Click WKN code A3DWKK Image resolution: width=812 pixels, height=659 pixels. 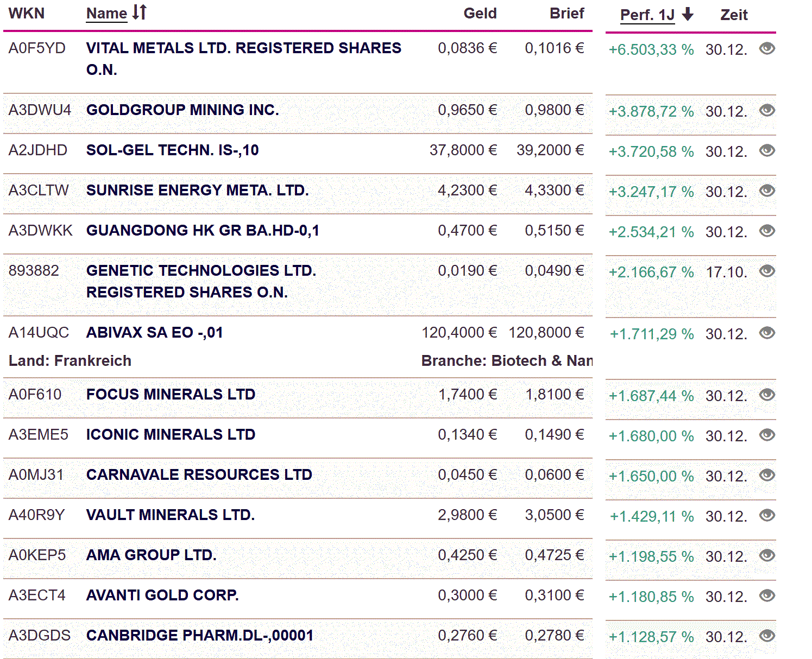[x=40, y=231]
